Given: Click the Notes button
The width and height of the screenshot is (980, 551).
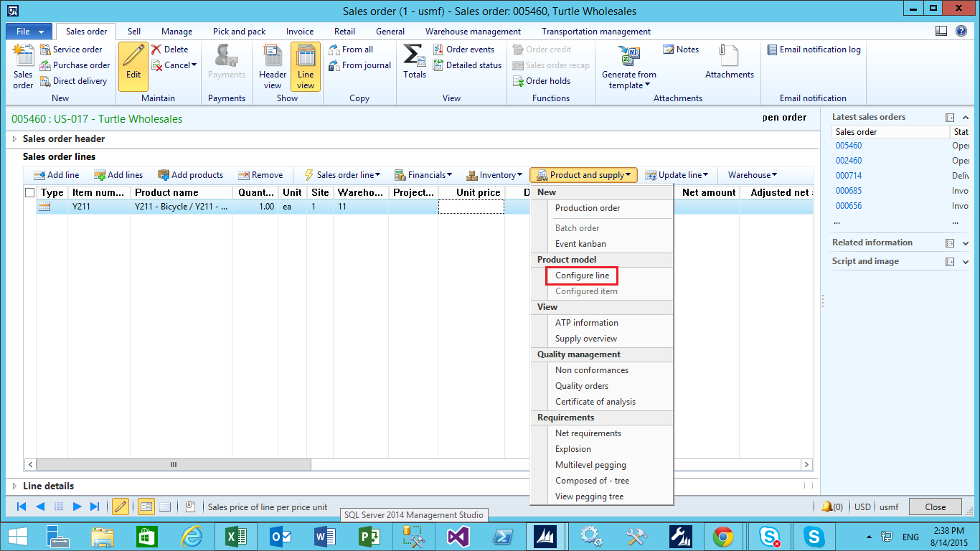Looking at the screenshot, I should (x=681, y=50).
